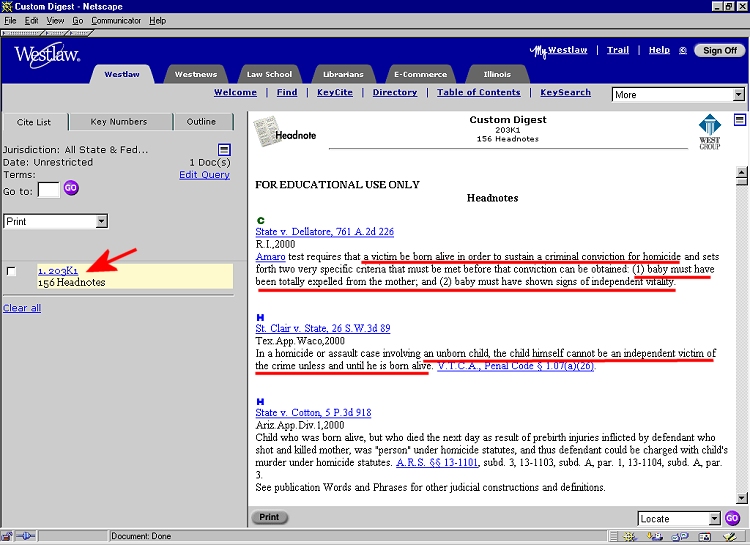Open State v. Cotton, 5 P.3d 918
The height and width of the screenshot is (545, 750).
pos(313,412)
